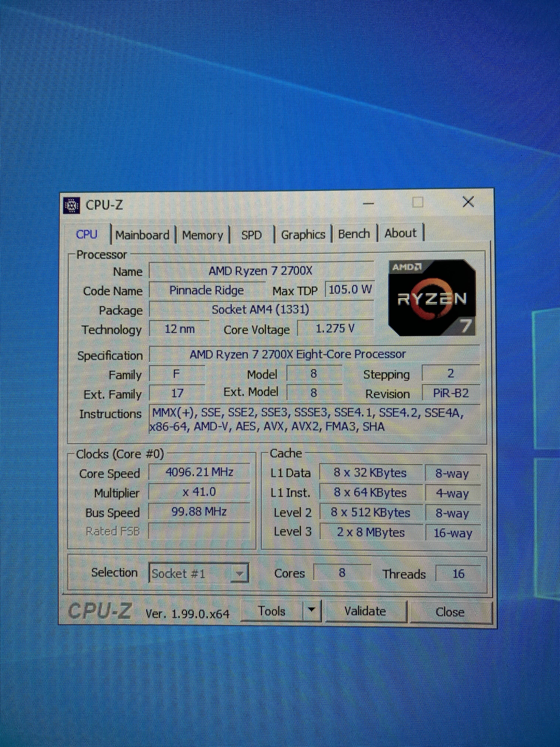This screenshot has height=747, width=560.
Task: Click the Instructions list text box
Action: click(x=307, y=420)
